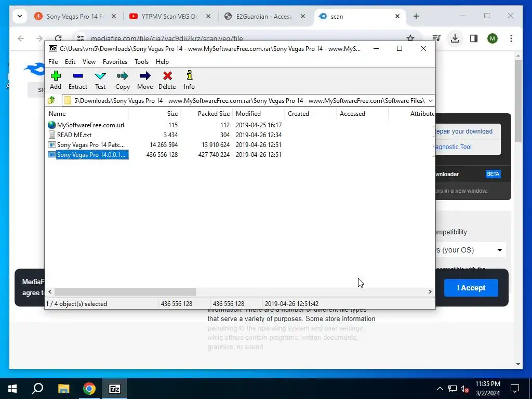The image size is (532, 399).
Task: Expand the 7-Zip address path dropdown
Action: pyautogui.click(x=431, y=100)
